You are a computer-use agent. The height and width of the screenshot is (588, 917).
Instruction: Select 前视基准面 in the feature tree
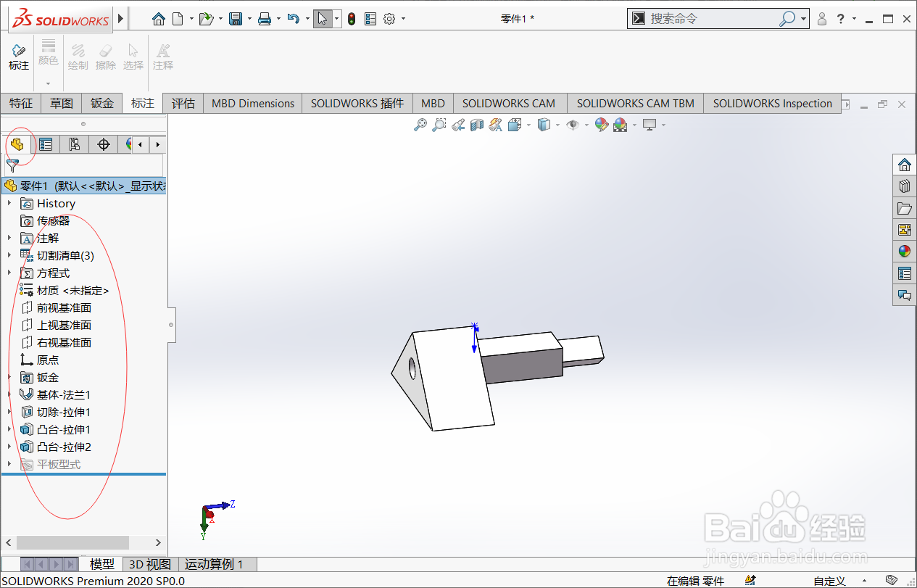(x=65, y=307)
